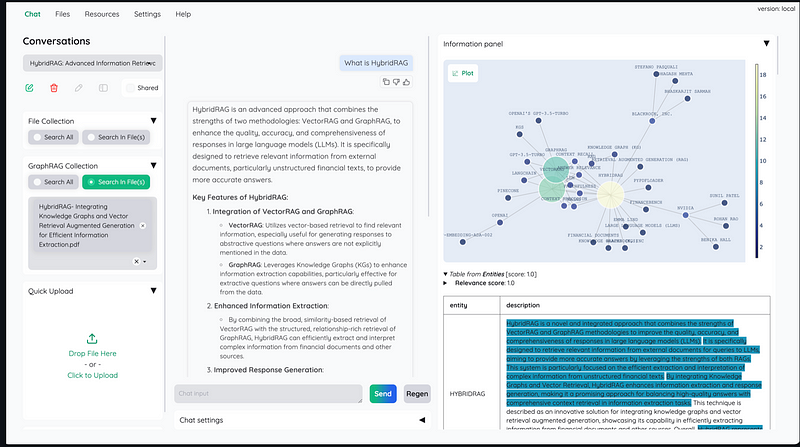Screen dimensions: 800x447
Task: Click the Conversations heading
Action: click(x=57, y=41)
